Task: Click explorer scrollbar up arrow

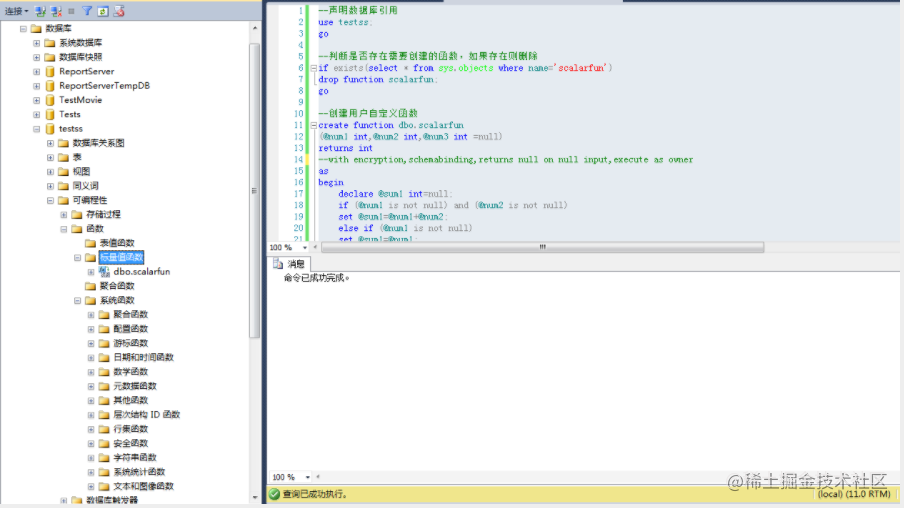Action: tap(255, 28)
